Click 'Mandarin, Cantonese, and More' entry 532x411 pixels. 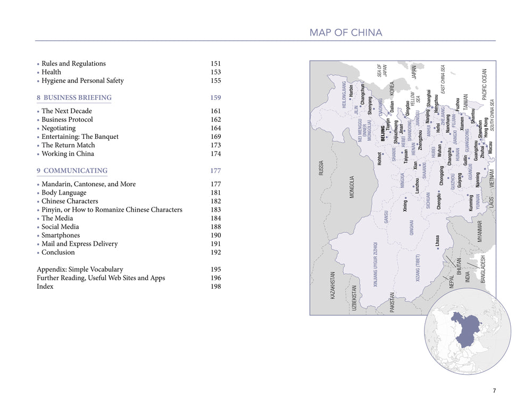tap(88, 184)
